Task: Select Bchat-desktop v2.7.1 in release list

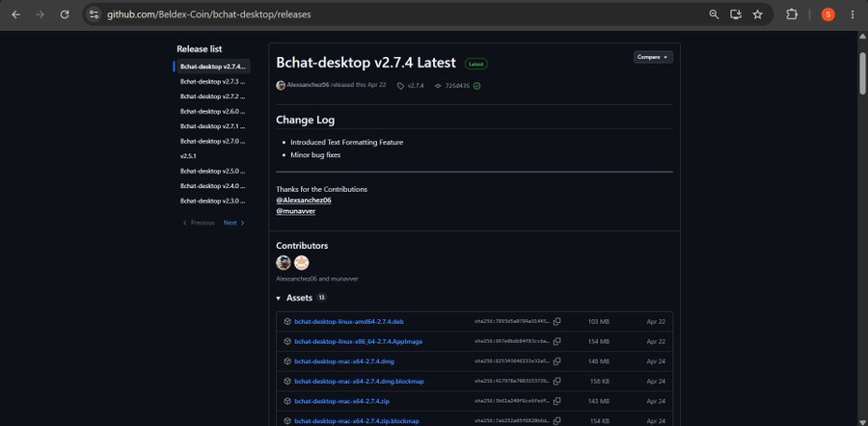Action: pos(212,126)
